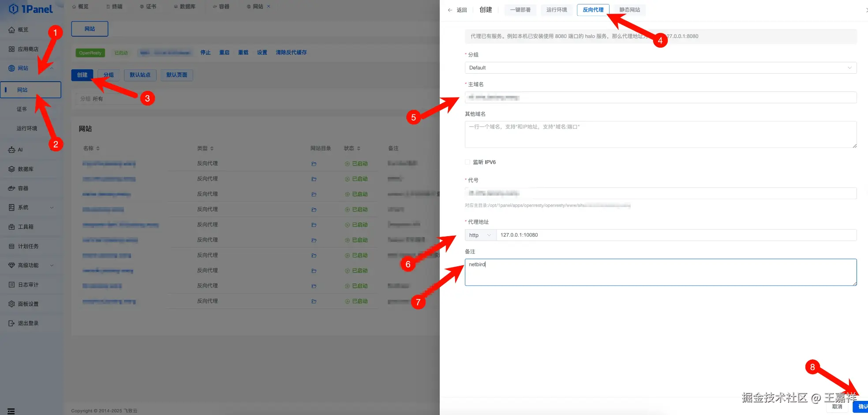Open the 容器 top tab
Image resolution: width=868 pixels, height=415 pixels.
tap(221, 6)
